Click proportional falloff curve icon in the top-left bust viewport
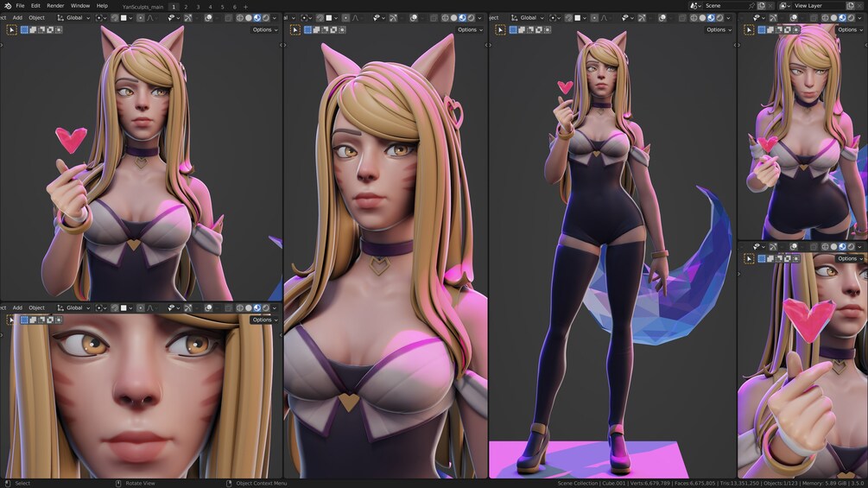 150,17
